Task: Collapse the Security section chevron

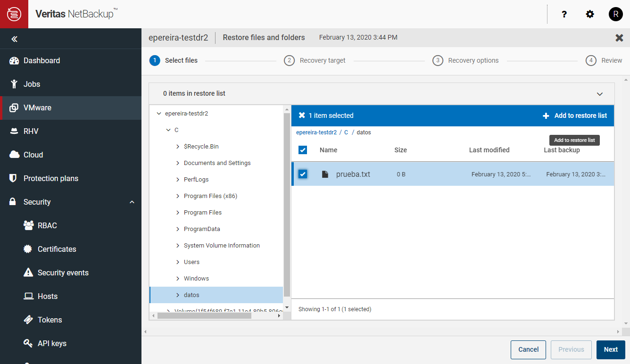Action: click(132, 202)
